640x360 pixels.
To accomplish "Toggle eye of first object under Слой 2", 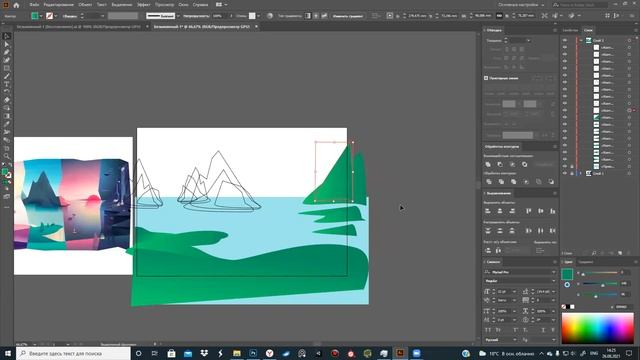I will pos(565,47).
